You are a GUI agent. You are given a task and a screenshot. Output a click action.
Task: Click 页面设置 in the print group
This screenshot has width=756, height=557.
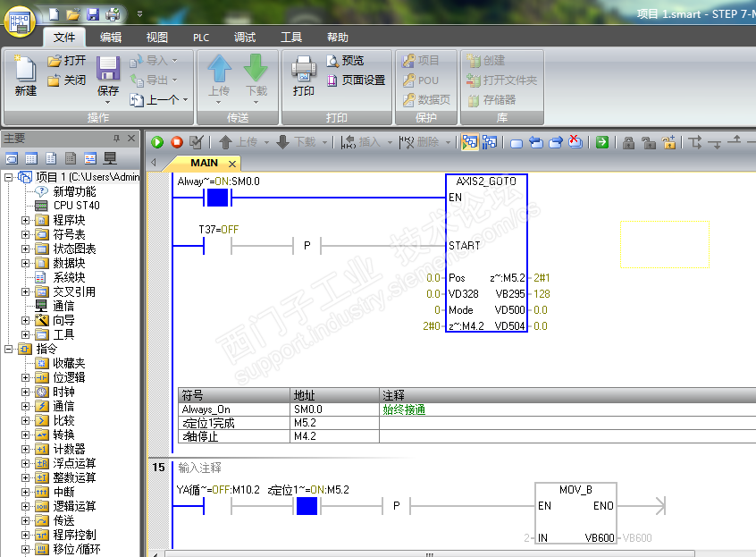tap(357, 80)
